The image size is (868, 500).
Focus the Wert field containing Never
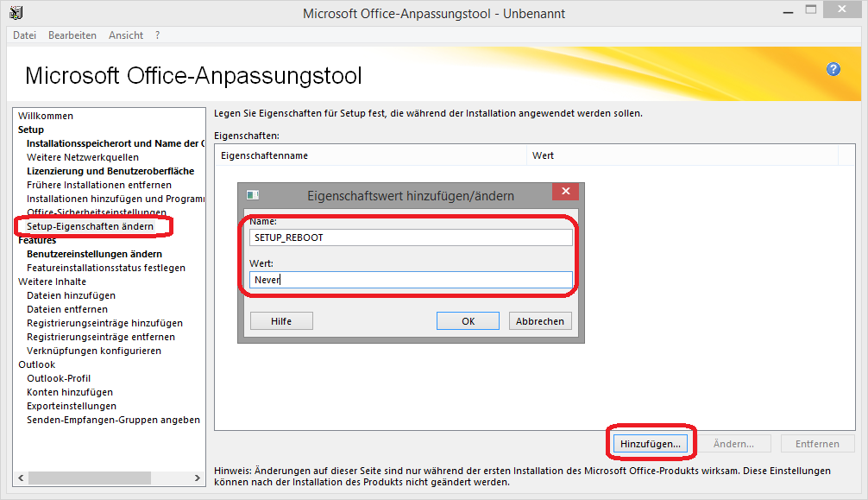[x=411, y=280]
